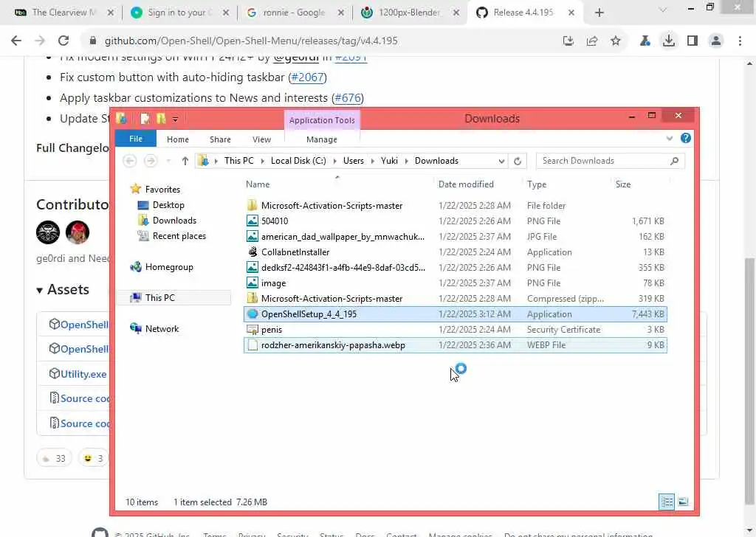
Task: Click Users in breadcrumb path
Action: (x=353, y=161)
